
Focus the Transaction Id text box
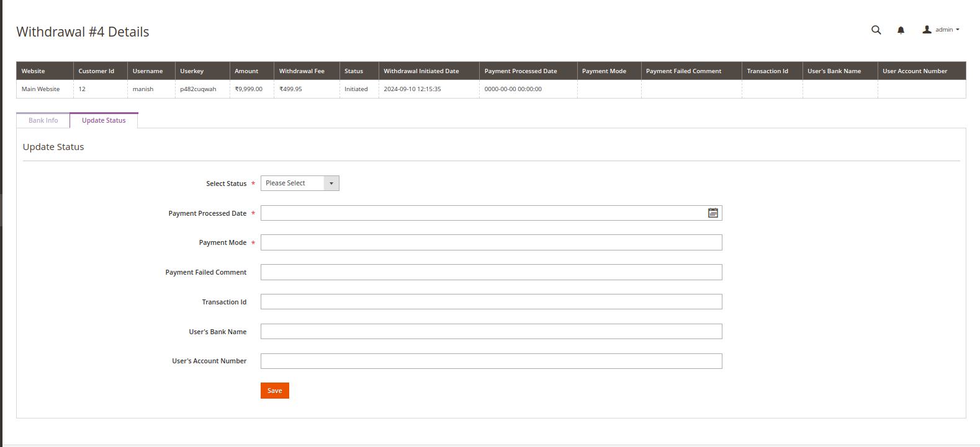491,302
